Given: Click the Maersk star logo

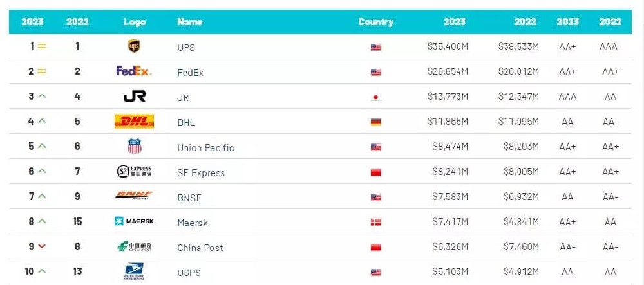Looking at the screenshot, I should point(134,221).
